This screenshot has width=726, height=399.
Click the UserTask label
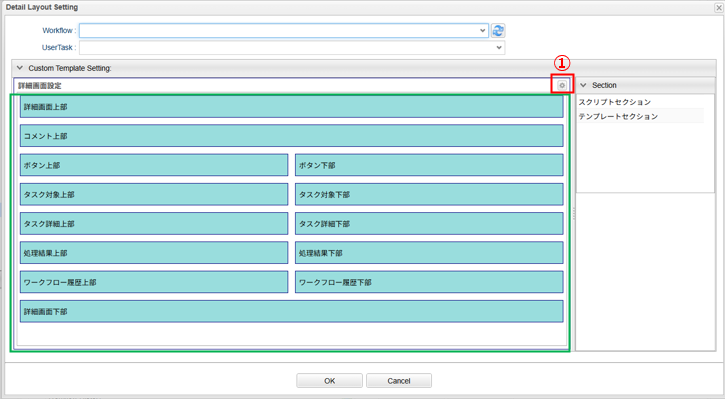click(59, 47)
